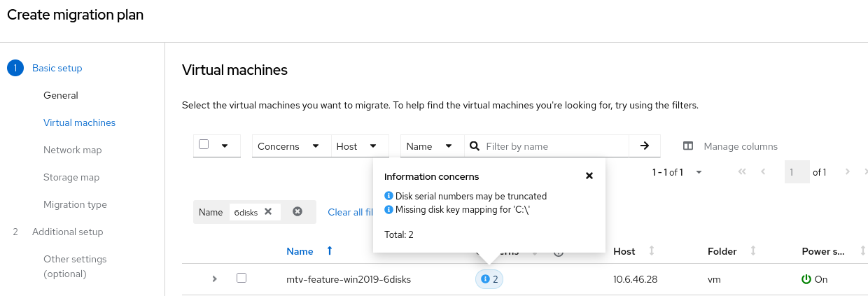Image resolution: width=868 pixels, height=296 pixels.
Task: Close the Information concerns popover
Action: pos(589,176)
